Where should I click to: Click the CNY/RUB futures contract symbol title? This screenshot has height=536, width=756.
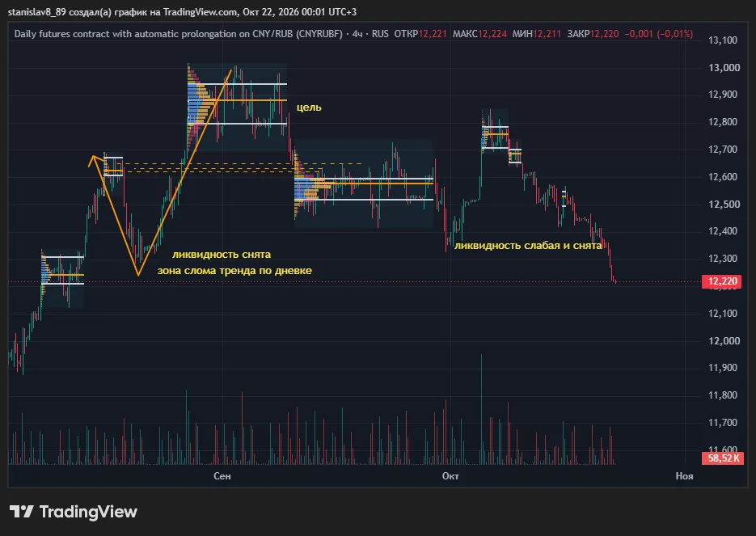point(179,34)
